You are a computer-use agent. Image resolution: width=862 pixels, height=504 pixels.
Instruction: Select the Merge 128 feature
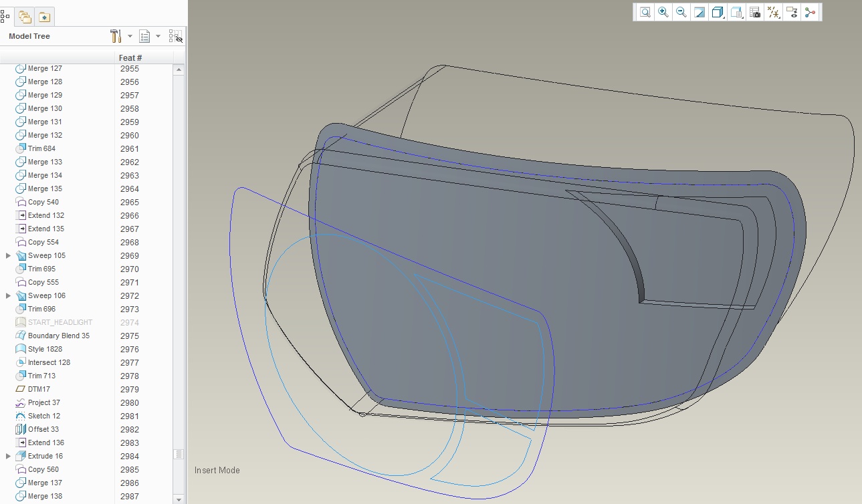(45, 82)
